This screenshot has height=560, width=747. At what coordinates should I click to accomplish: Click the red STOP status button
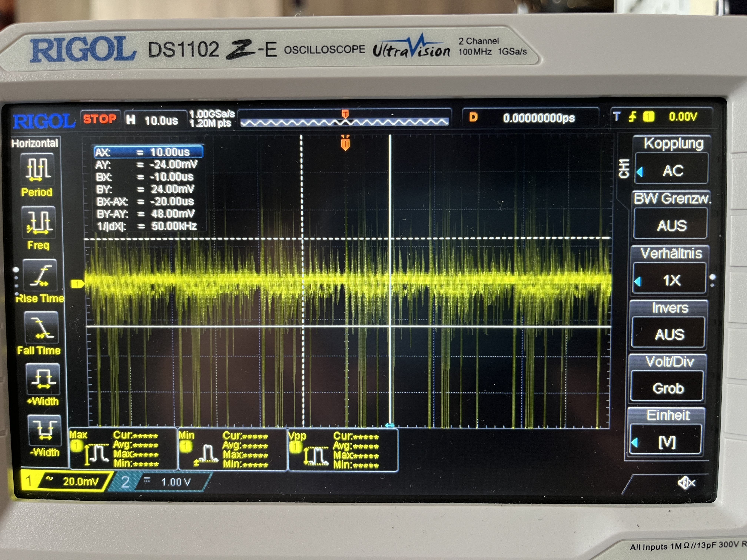pos(100,119)
